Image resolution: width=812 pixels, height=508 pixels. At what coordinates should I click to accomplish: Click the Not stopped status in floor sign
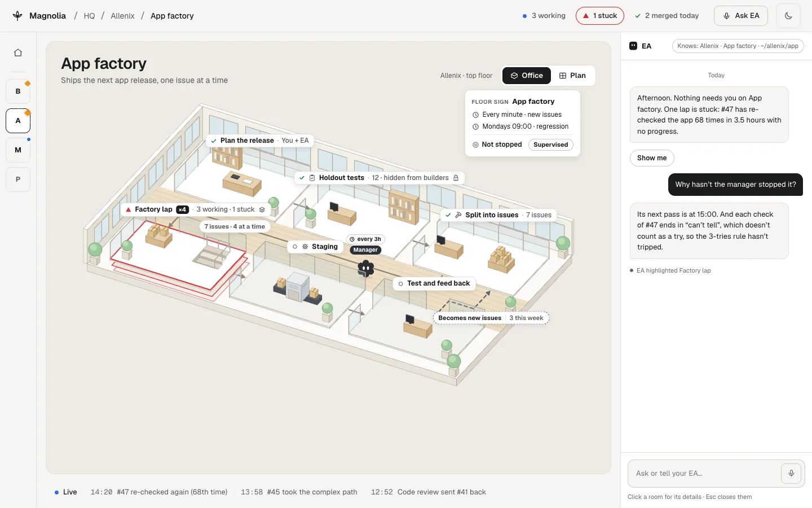[x=497, y=144]
